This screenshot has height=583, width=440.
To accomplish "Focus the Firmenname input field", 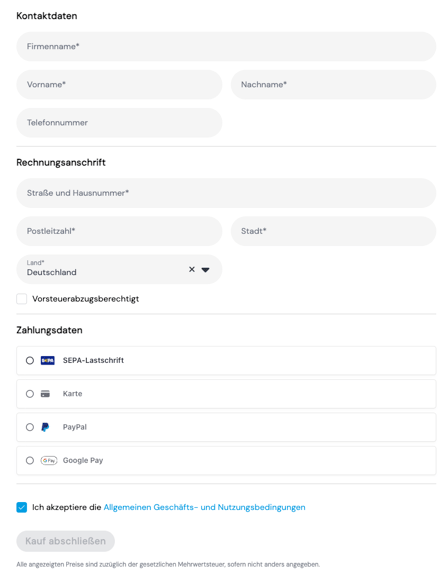I will (226, 46).
